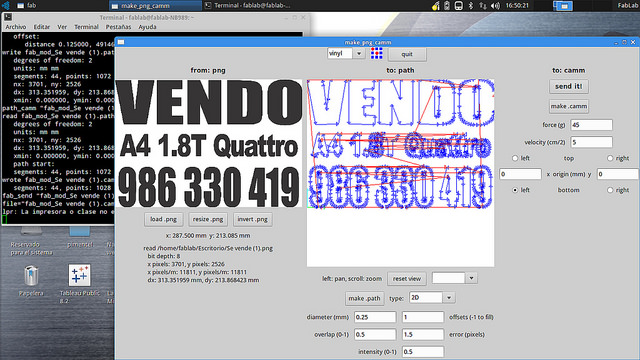Open Ver menu in Terminal window
The image size is (640, 360).
click(62, 27)
